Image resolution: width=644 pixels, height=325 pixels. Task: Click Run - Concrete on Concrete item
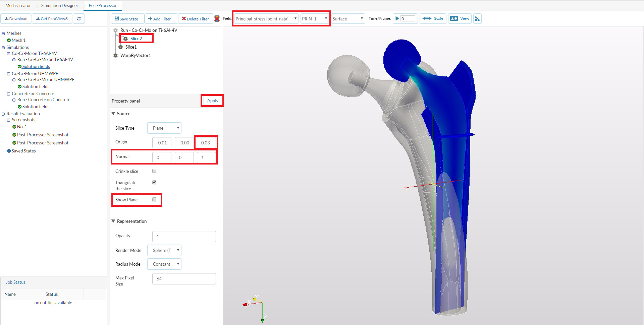[x=44, y=100]
